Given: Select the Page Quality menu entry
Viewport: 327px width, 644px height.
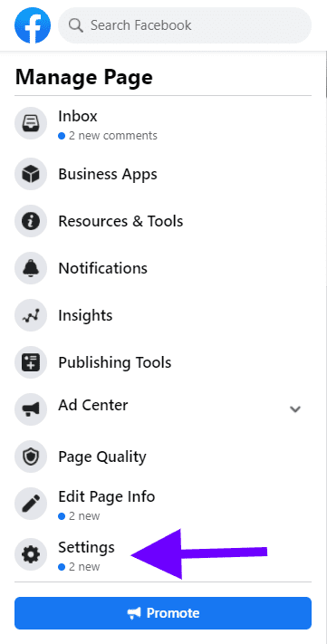Looking at the screenshot, I should tap(163, 457).
